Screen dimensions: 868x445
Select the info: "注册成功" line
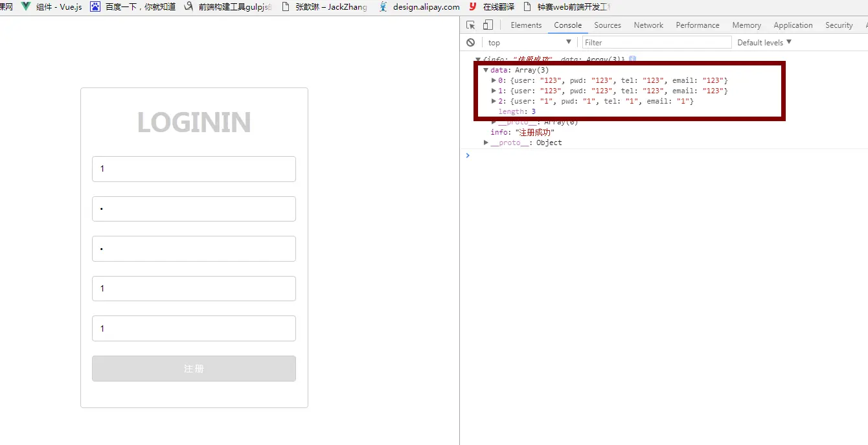click(523, 132)
